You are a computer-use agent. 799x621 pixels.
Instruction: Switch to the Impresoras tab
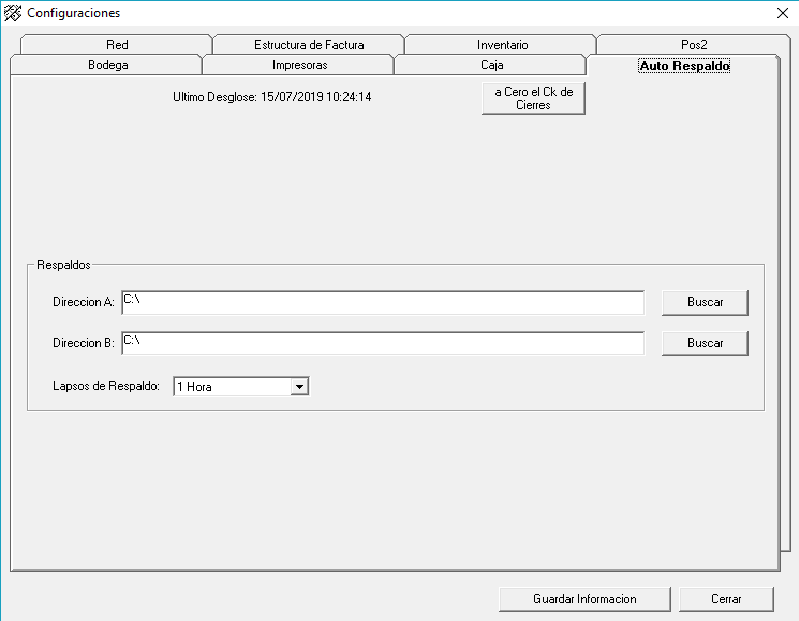click(299, 65)
